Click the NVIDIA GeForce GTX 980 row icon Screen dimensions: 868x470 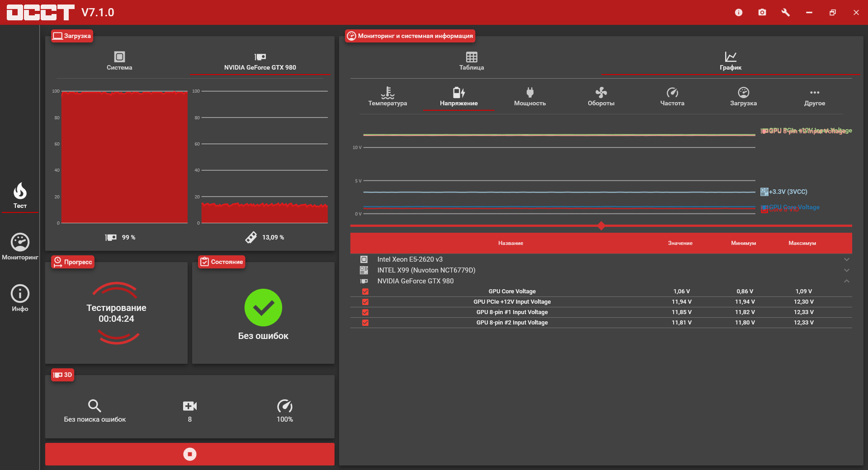(364, 281)
